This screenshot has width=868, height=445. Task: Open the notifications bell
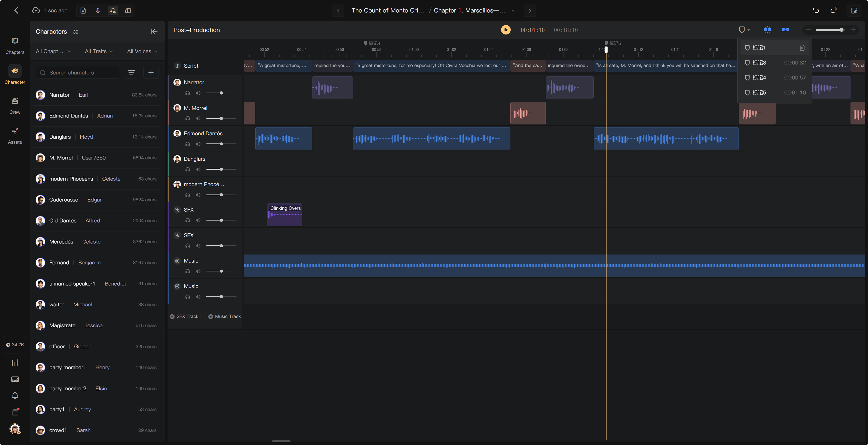pos(15,396)
